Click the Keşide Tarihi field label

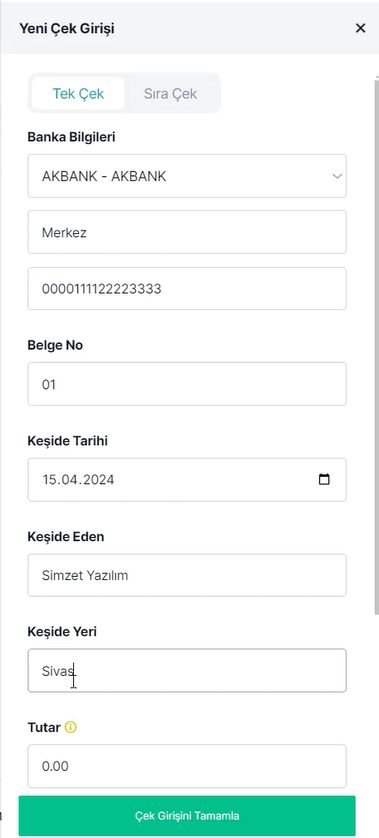(67, 441)
